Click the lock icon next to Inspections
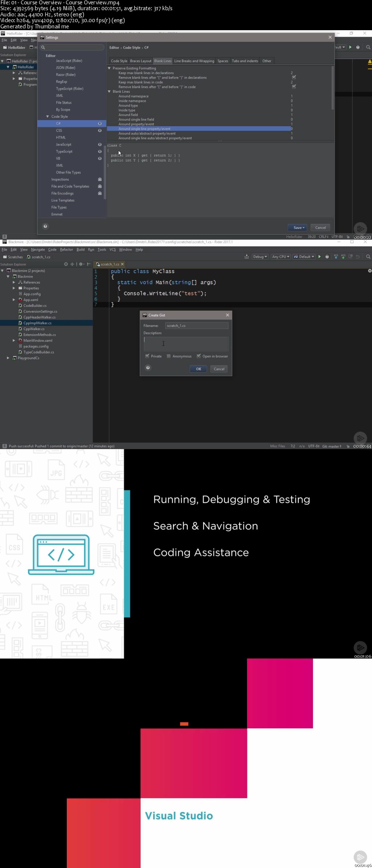Screen dimensions: 372x868 (100, 179)
